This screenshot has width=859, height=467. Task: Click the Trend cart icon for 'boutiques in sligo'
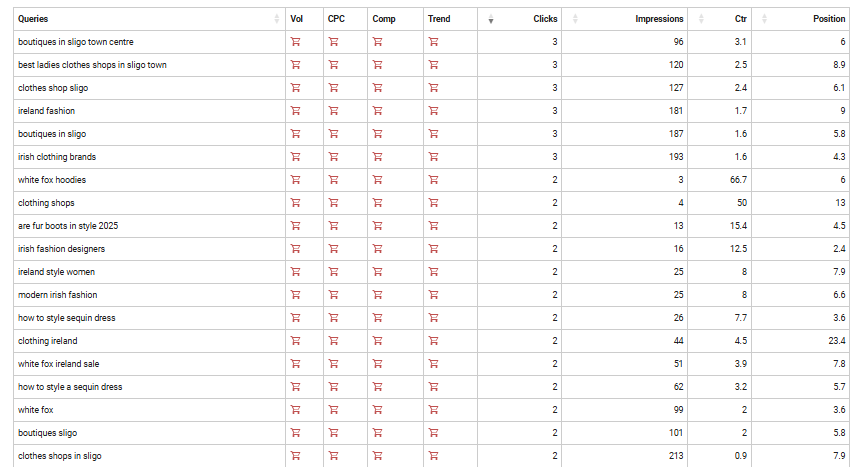[433, 134]
